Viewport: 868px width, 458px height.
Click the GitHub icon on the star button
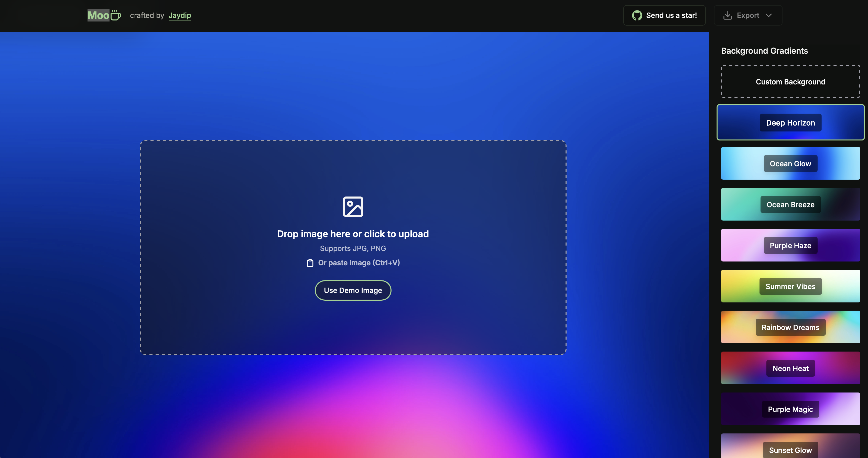pyautogui.click(x=637, y=15)
